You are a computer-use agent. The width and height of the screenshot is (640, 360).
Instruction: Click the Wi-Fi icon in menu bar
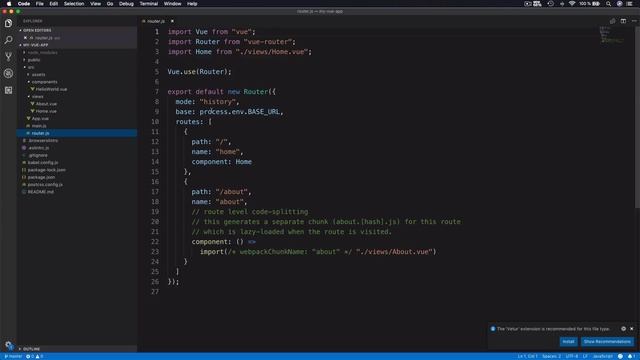(x=572, y=4)
